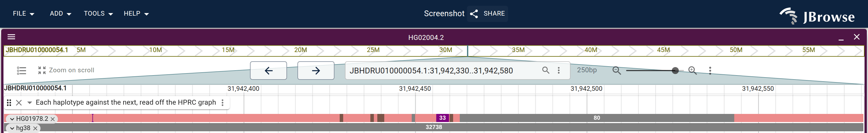The height and width of the screenshot is (133, 868).
Task: Open the TOOLS menu
Action: click(x=98, y=14)
